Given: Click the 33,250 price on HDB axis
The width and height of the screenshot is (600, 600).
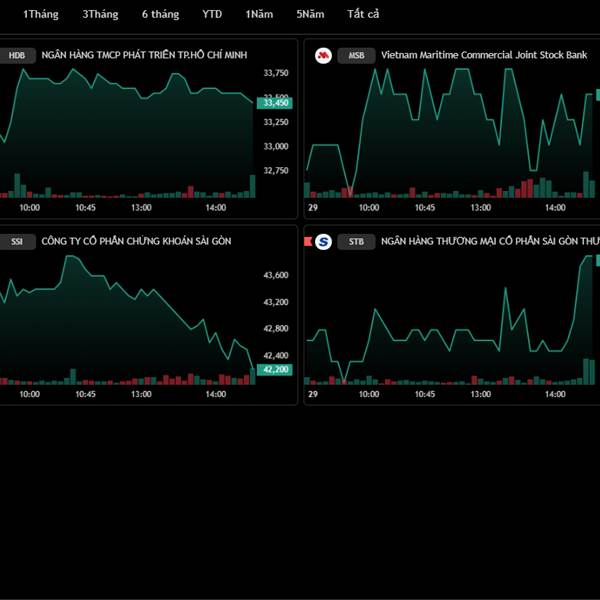Looking at the screenshot, I should pyautogui.click(x=276, y=122).
